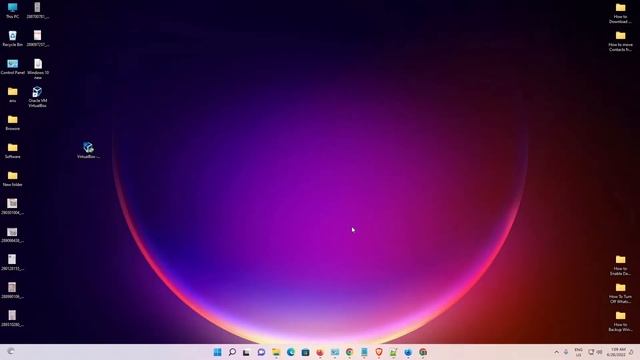640x360 pixels.
Task: Select How to Backup Windows folder
Action: point(620,321)
